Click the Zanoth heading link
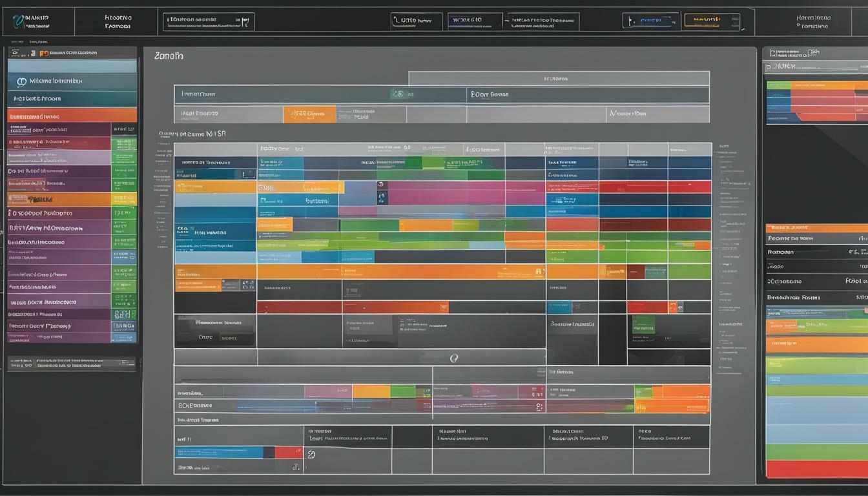Image resolution: width=868 pixels, height=496 pixels. click(x=169, y=56)
